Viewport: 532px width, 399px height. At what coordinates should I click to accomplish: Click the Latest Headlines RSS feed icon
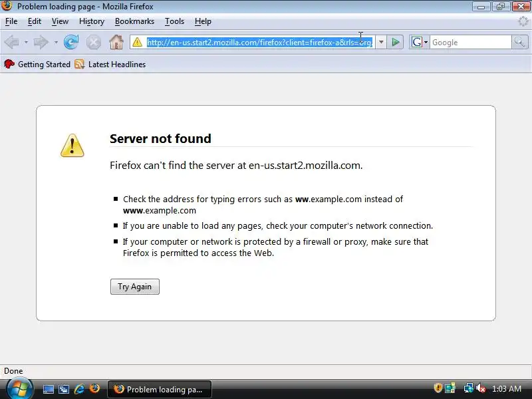tap(79, 64)
